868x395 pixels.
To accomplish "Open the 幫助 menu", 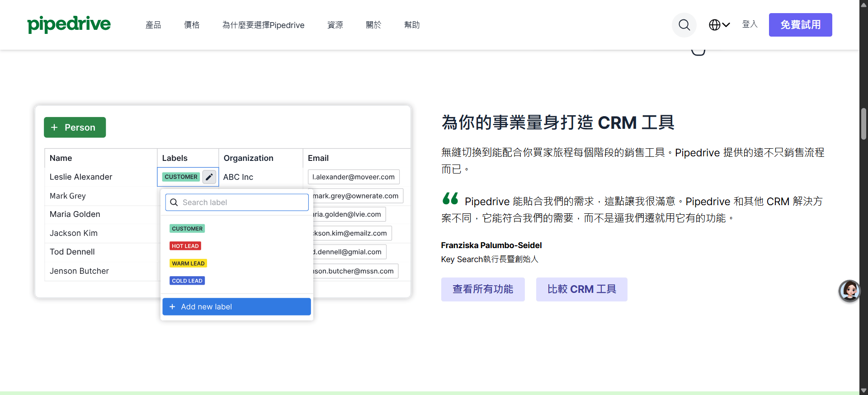I will tap(412, 25).
